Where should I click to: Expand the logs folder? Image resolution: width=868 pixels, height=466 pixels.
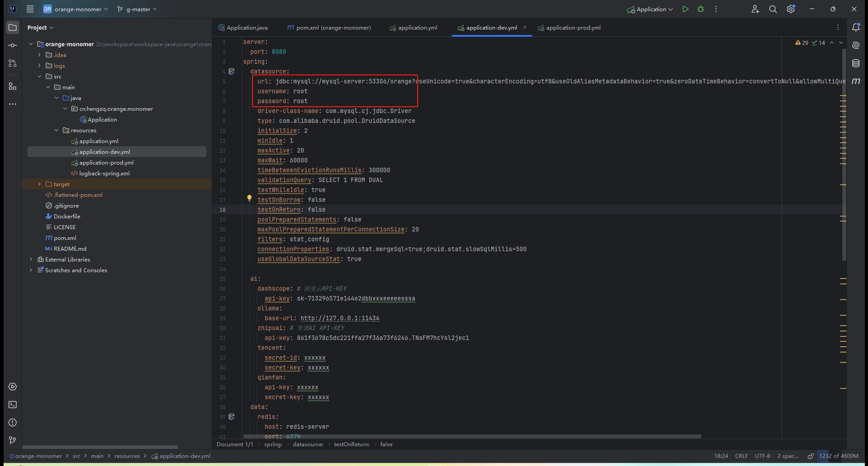[x=39, y=65]
